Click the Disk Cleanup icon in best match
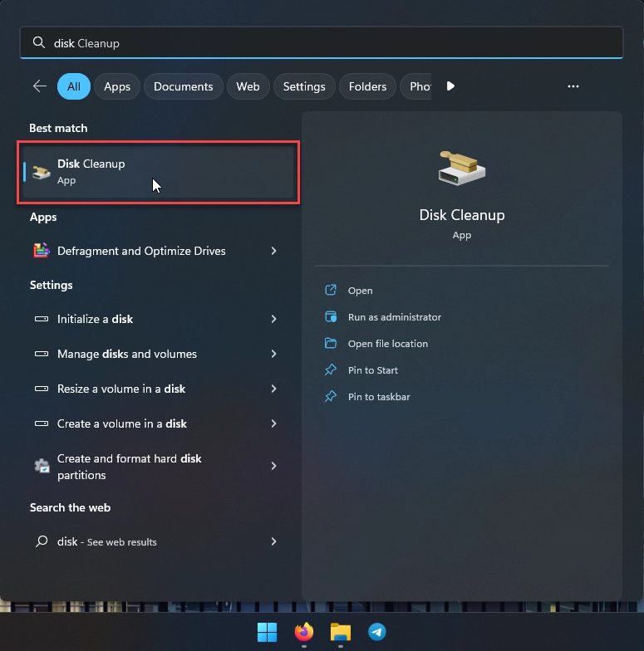 [x=42, y=172]
